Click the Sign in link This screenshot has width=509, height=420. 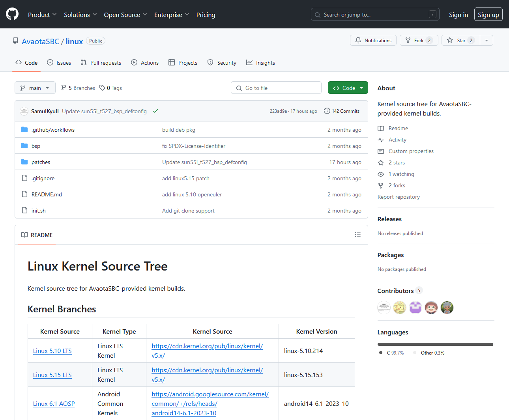[x=458, y=15]
